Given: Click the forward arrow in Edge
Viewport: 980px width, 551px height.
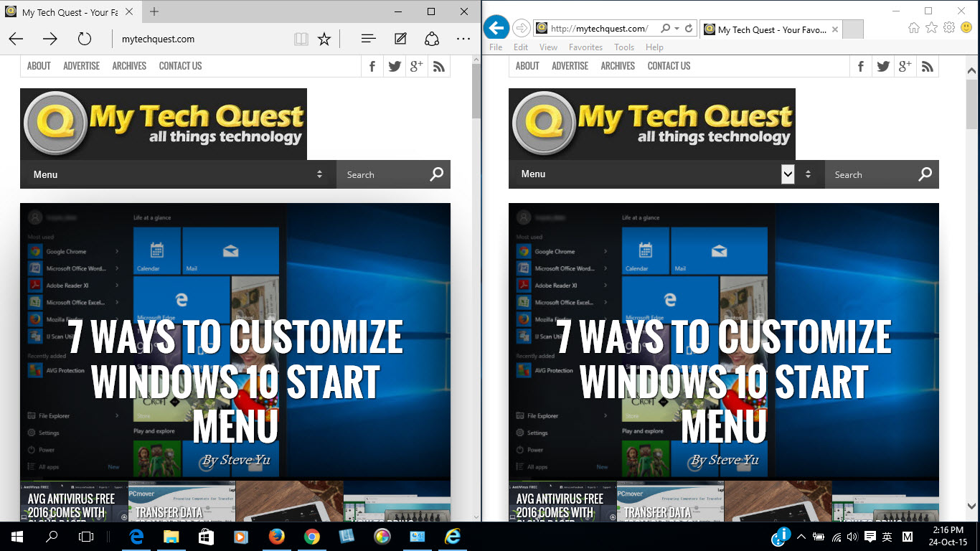Looking at the screenshot, I should [x=50, y=39].
